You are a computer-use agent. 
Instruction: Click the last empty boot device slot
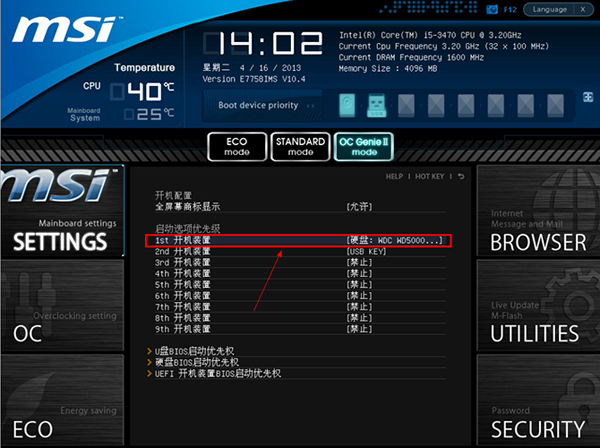pos(555,105)
